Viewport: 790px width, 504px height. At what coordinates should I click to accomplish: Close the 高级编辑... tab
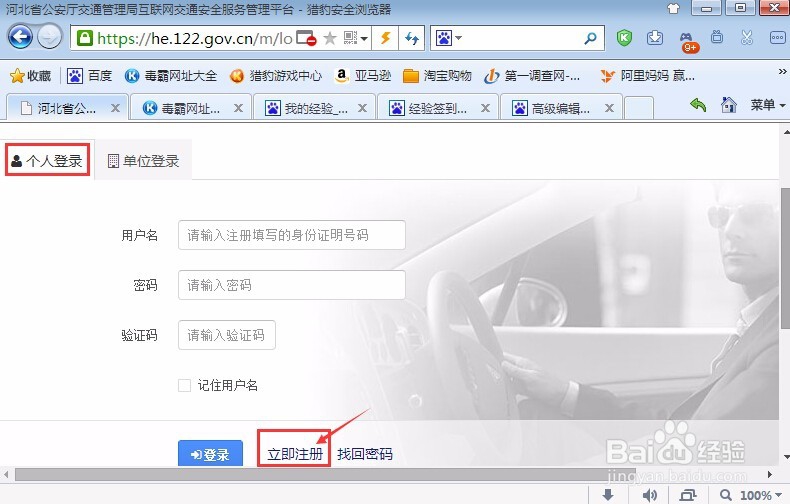click(609, 108)
